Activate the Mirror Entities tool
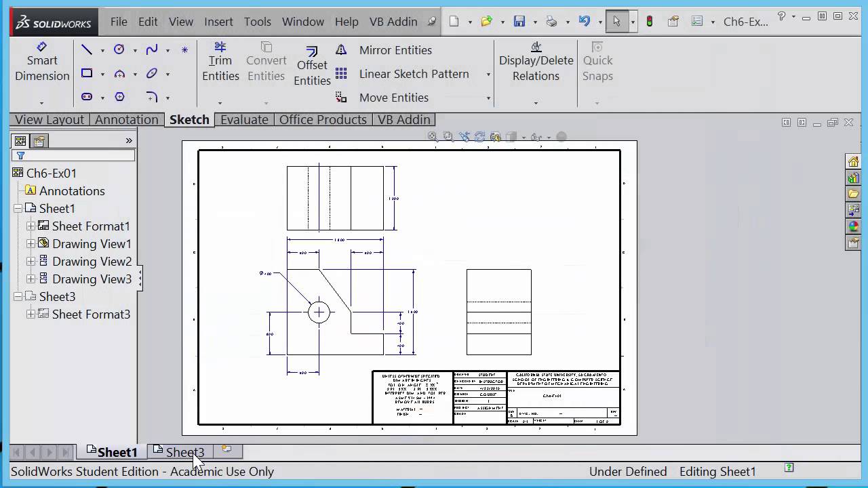 [x=395, y=50]
